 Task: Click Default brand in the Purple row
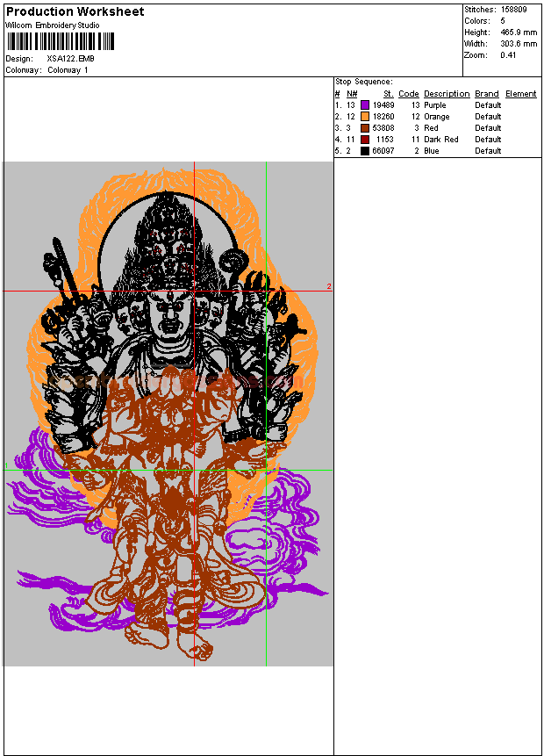point(488,105)
